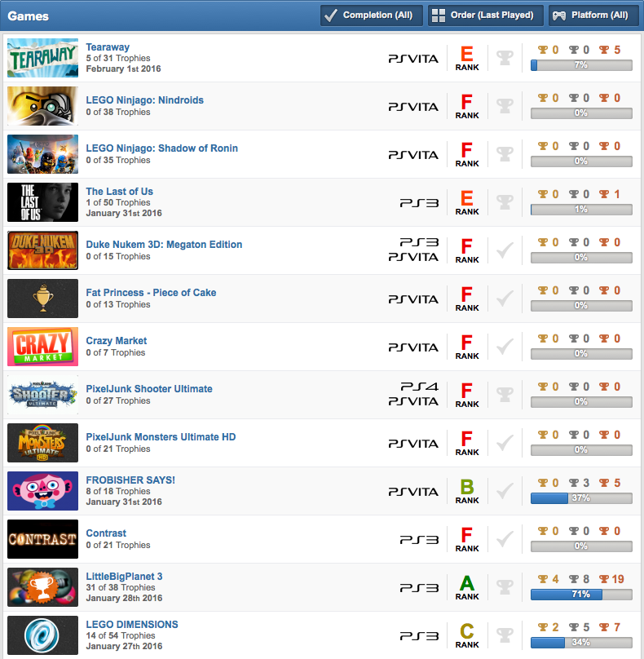Click the PS3 logo in The Last of Us row
The image size is (644, 659).
coord(419,203)
